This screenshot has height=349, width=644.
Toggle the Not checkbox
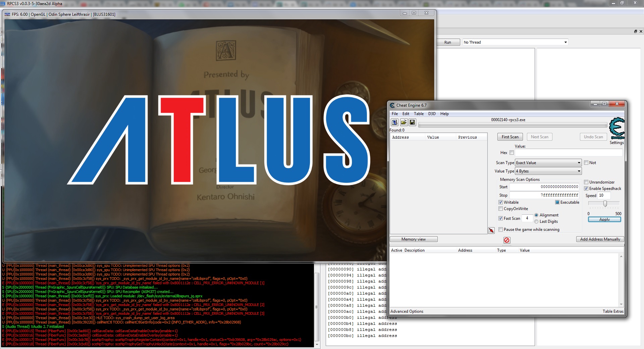point(586,163)
